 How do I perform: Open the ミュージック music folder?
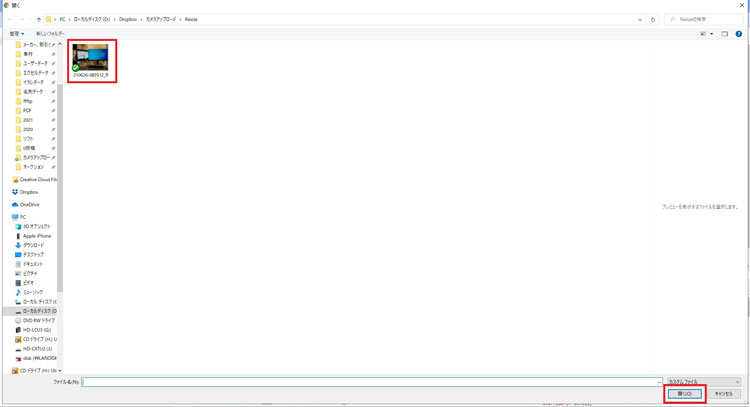pyautogui.click(x=33, y=292)
